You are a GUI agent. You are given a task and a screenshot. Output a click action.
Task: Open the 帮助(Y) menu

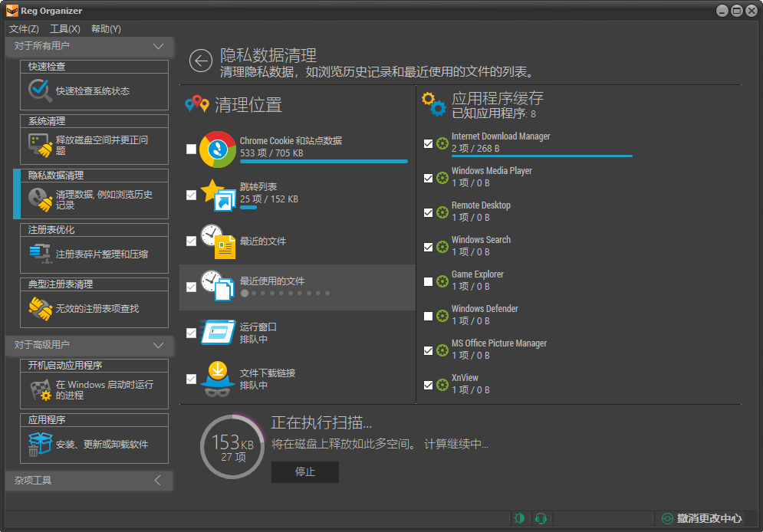pyautogui.click(x=106, y=28)
